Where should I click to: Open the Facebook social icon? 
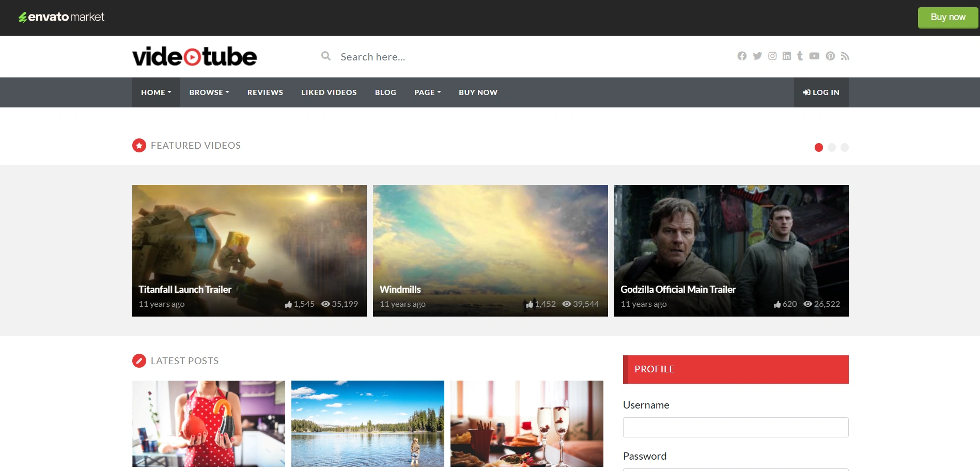click(742, 56)
